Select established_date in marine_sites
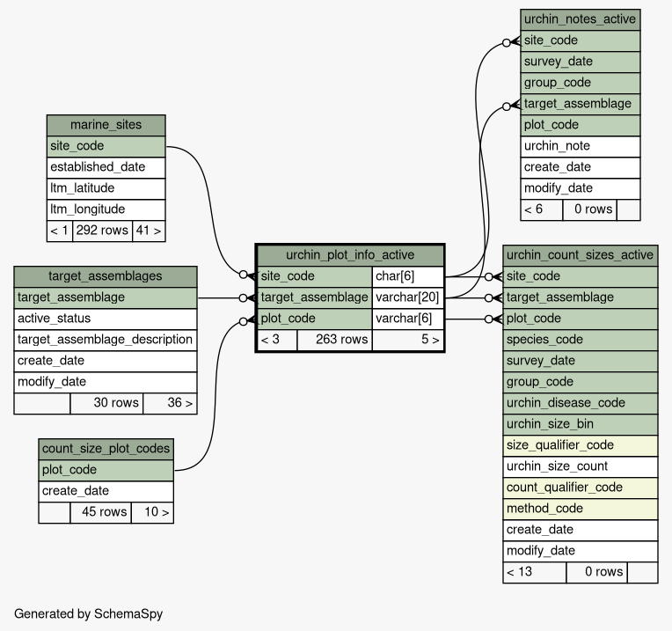This screenshot has width=672, height=631. point(106,167)
